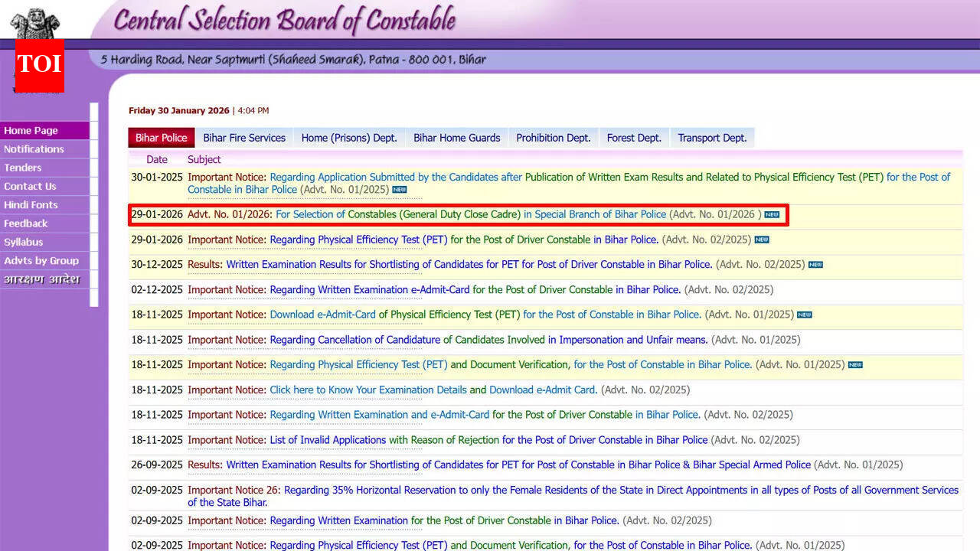Select the Bihar Home Guards tab
This screenshot has height=551, width=980.
pos(456,138)
